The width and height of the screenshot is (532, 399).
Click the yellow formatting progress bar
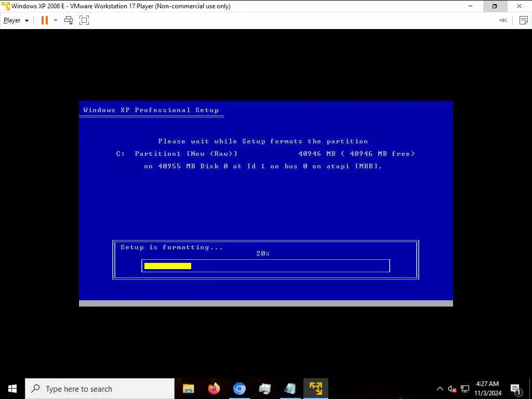click(168, 266)
